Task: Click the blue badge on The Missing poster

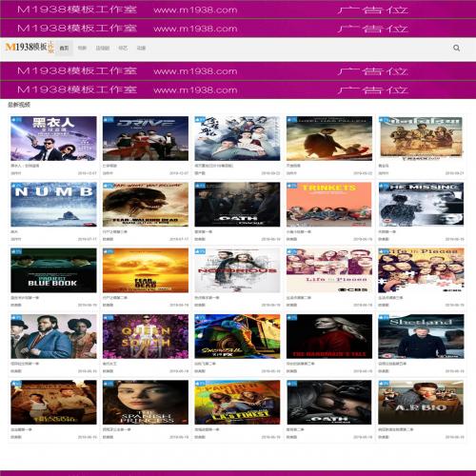Action: click(384, 186)
